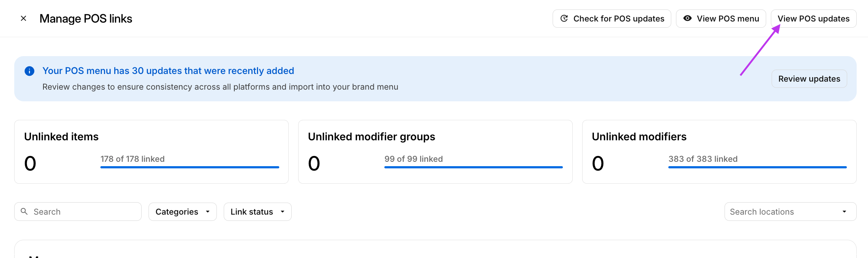The width and height of the screenshot is (868, 258).
Task: Click the Manage POS links heading
Action: tap(86, 19)
